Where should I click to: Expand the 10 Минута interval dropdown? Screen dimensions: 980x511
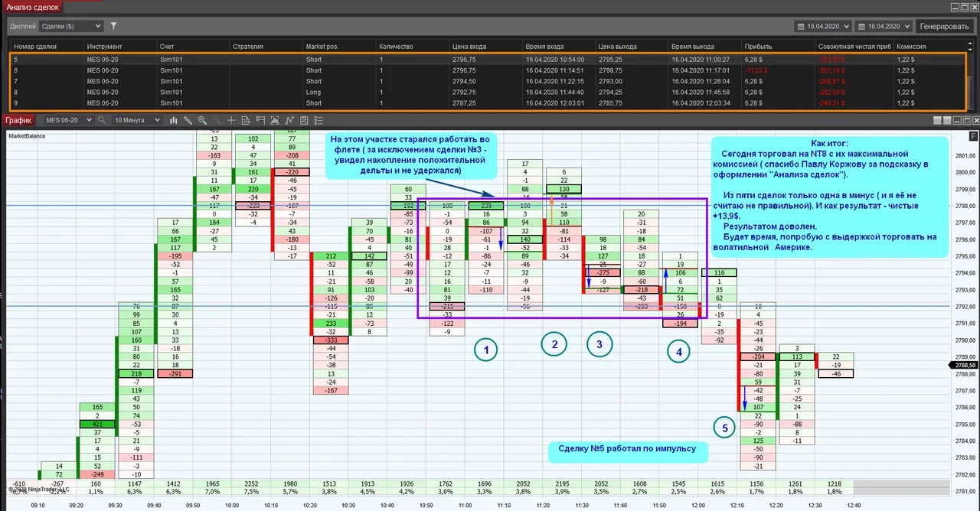tap(157, 120)
